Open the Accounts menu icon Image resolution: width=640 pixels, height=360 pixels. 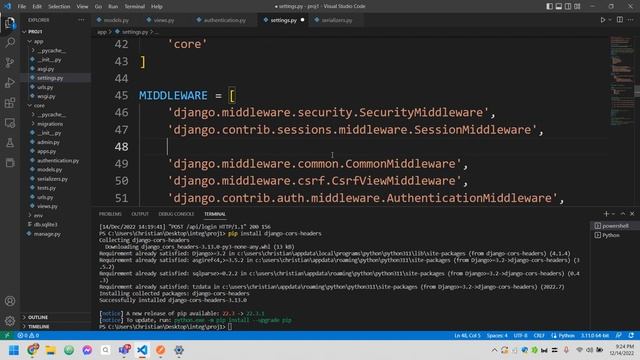coord(10,301)
